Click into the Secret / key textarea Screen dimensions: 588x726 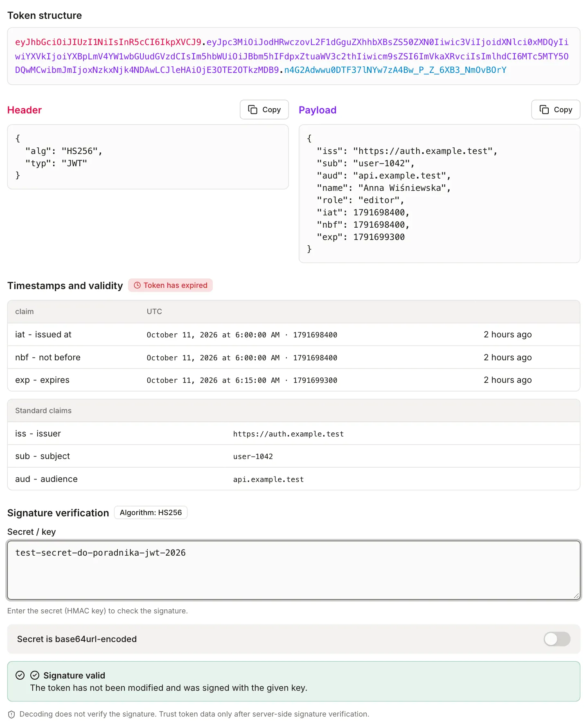coord(294,570)
